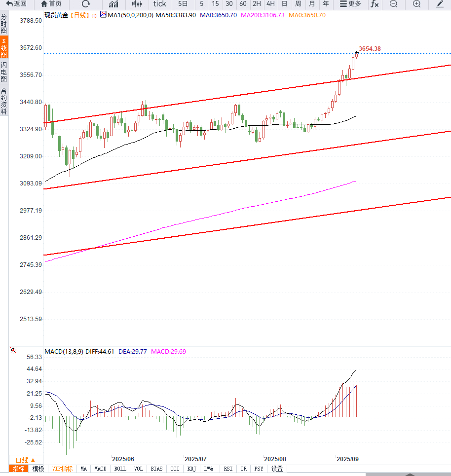Screen dimensions: 451x476
Task: Click the orange circle icon beside 日线
Action: coord(94,16)
